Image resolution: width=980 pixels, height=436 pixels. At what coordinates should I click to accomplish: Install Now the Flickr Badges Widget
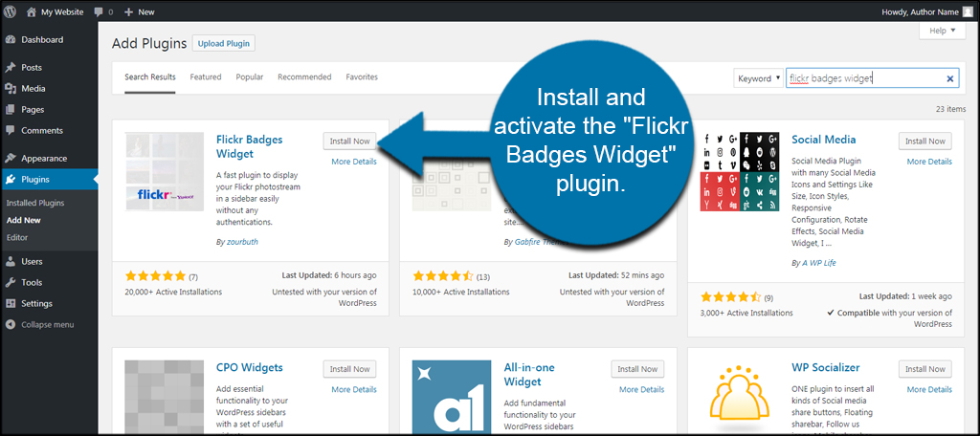(350, 142)
